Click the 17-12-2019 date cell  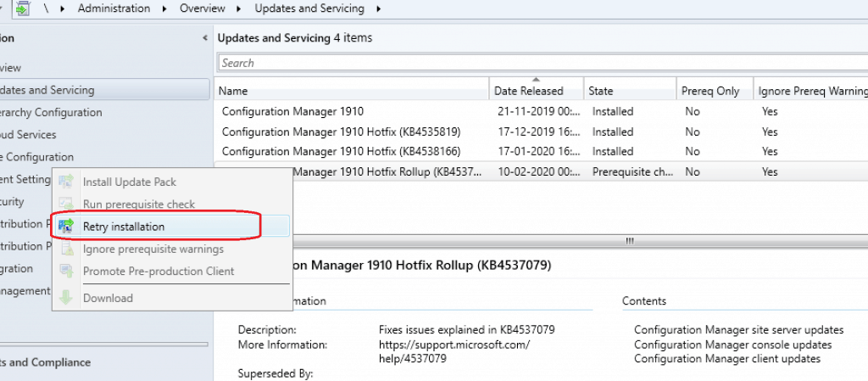pyautogui.click(x=539, y=132)
